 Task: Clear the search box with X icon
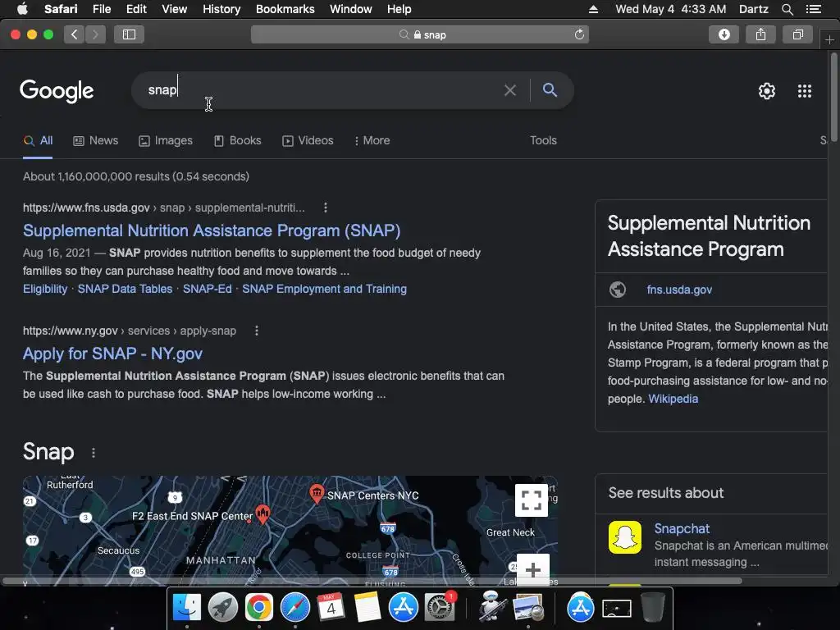pos(510,90)
